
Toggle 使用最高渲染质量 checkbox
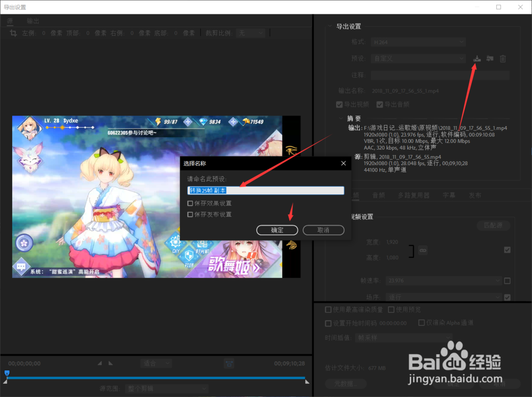click(x=328, y=309)
